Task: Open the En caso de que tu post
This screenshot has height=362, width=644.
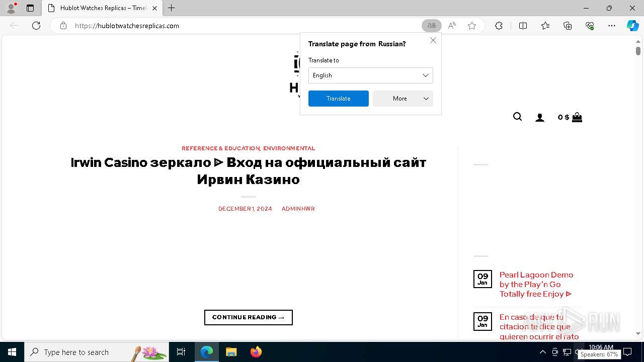Action: coord(539,327)
